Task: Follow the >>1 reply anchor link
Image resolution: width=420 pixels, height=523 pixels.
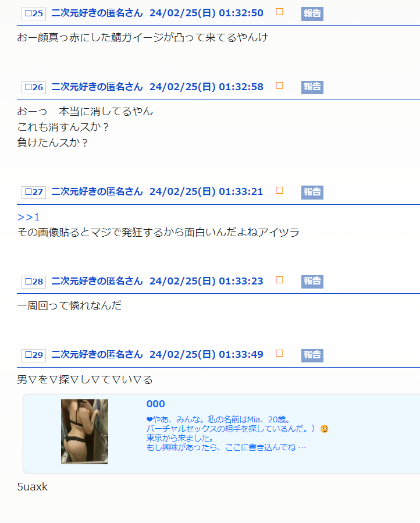Action: pos(29,218)
